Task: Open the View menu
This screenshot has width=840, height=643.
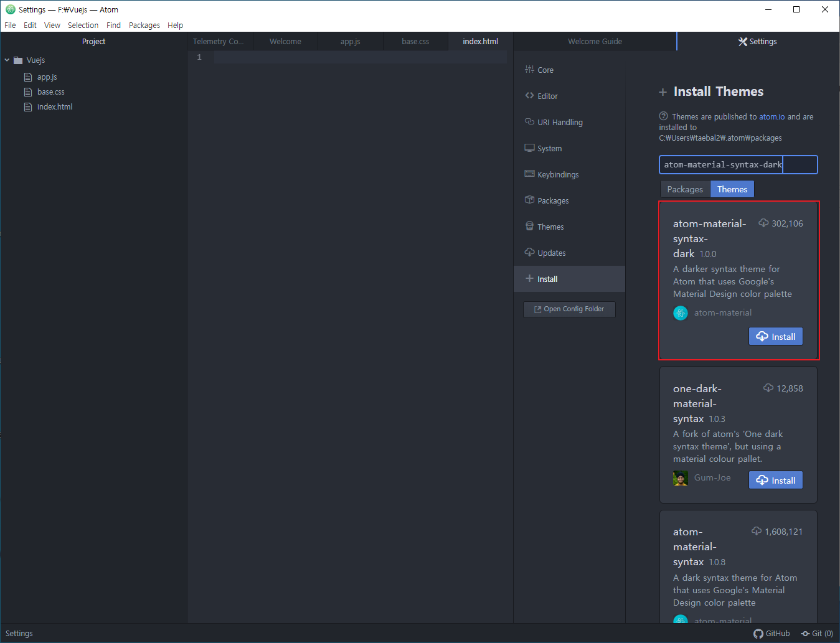Action: (52, 26)
